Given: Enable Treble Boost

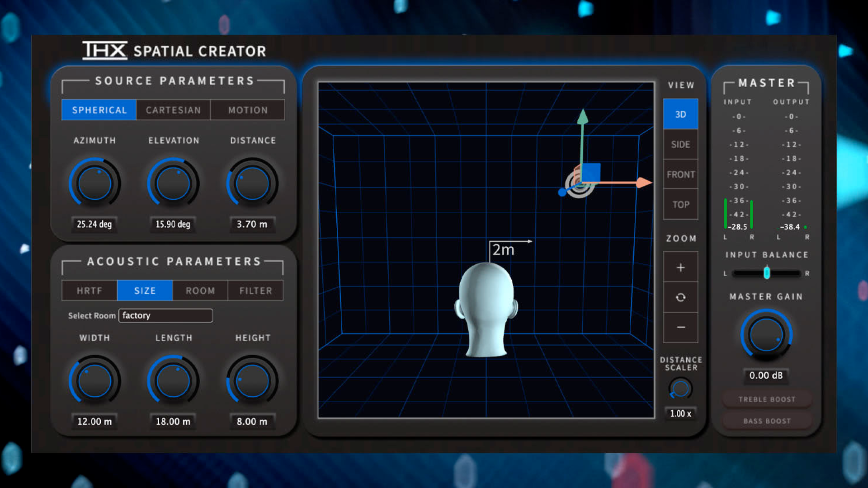Looking at the screenshot, I should coord(766,399).
